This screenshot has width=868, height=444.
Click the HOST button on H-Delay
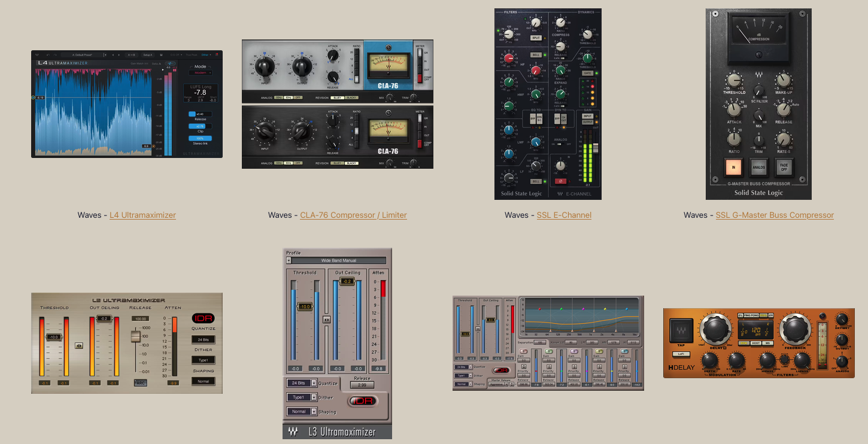757,343
